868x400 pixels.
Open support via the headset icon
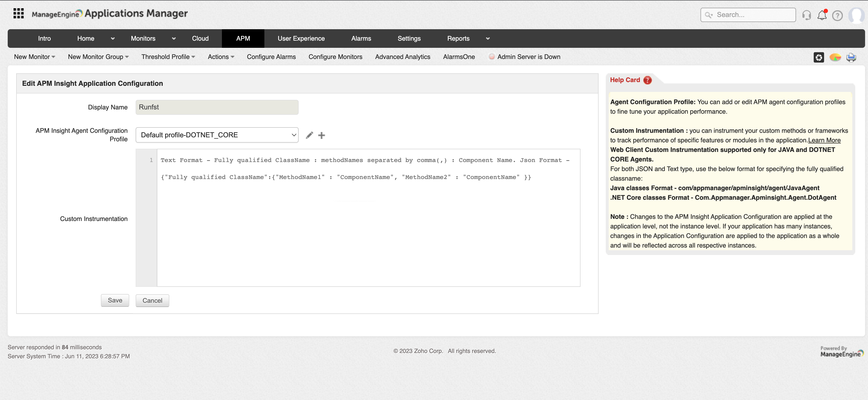coord(807,15)
